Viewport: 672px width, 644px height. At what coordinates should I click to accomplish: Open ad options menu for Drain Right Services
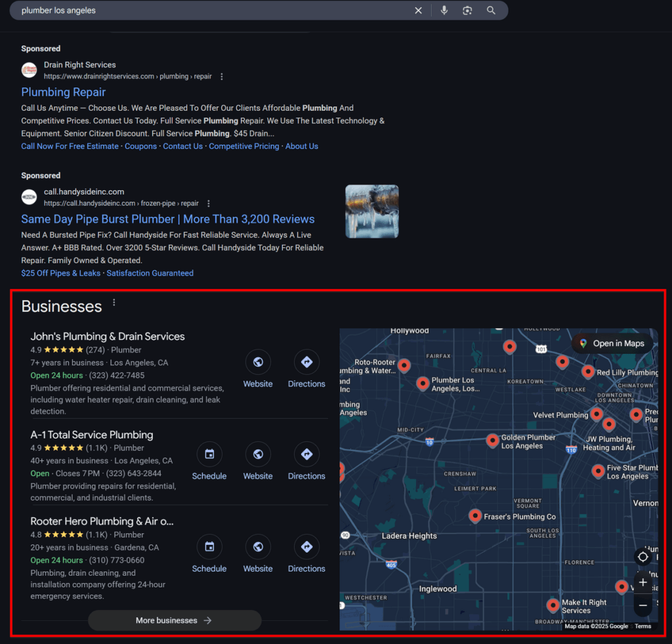(222, 76)
